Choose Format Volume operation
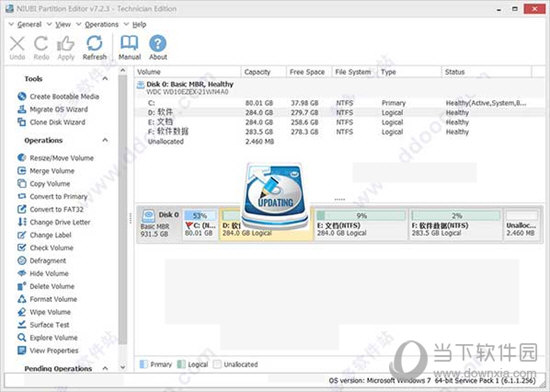This screenshot has width=550, height=392. (x=47, y=299)
